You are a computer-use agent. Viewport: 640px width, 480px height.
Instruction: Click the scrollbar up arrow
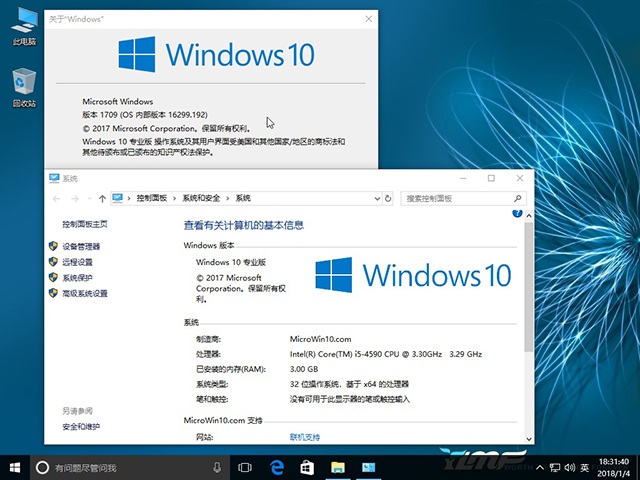click(x=529, y=216)
